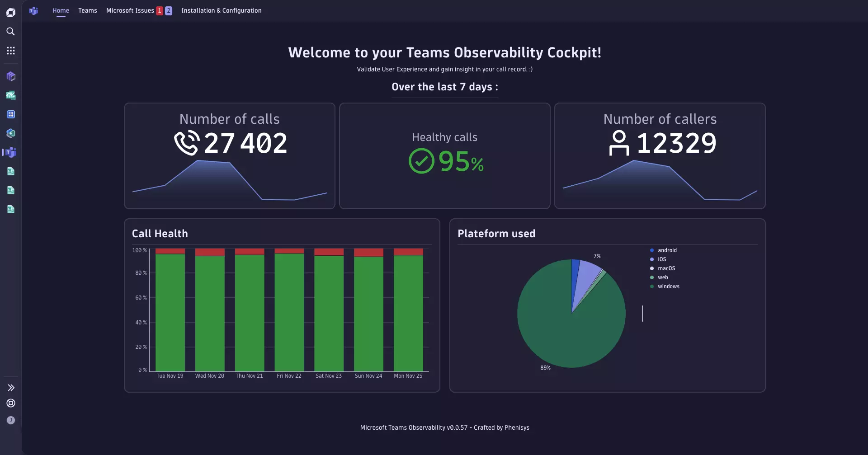Image resolution: width=868 pixels, height=455 pixels.
Task: Select the Microsoft Teams dashboard icon in sidebar
Action: coord(11,152)
